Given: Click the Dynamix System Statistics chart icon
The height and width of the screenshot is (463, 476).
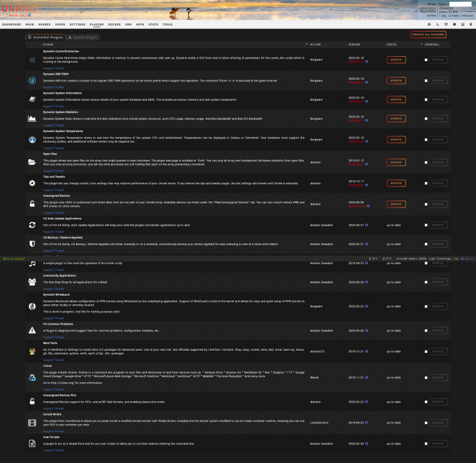Looking at the screenshot, I should [x=32, y=119].
